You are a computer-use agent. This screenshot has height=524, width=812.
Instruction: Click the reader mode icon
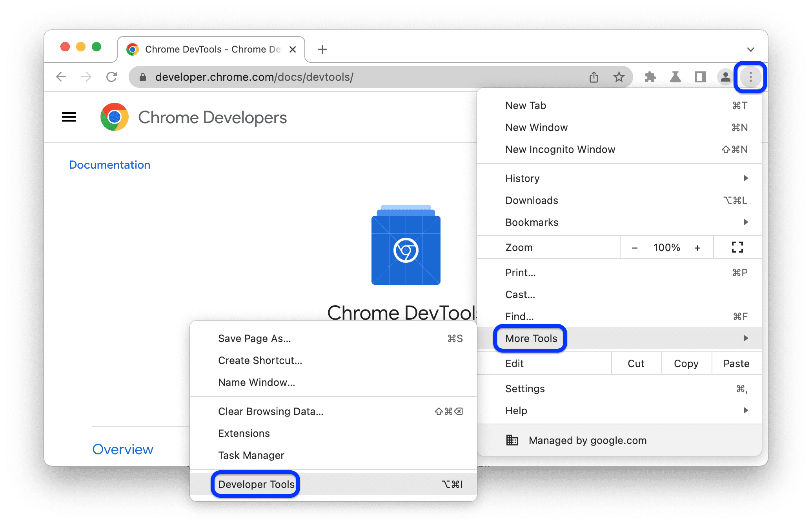(x=699, y=78)
